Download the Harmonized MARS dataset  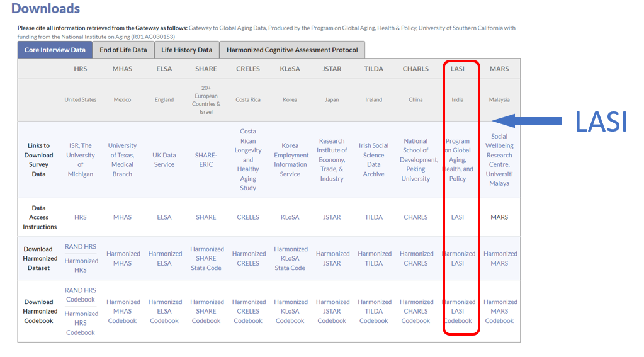[x=500, y=258]
